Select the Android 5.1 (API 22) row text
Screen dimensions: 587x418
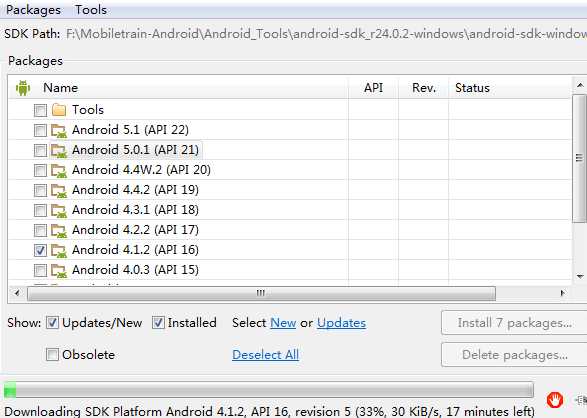tap(130, 130)
